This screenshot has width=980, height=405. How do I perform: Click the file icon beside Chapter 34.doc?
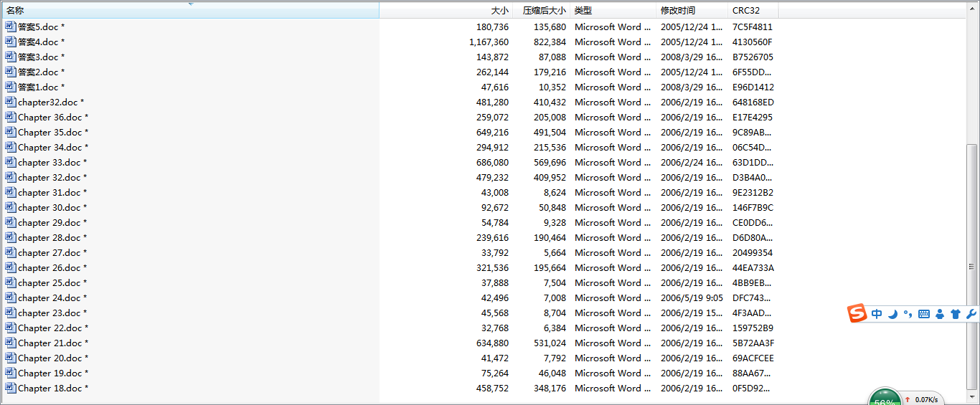tap(10, 147)
